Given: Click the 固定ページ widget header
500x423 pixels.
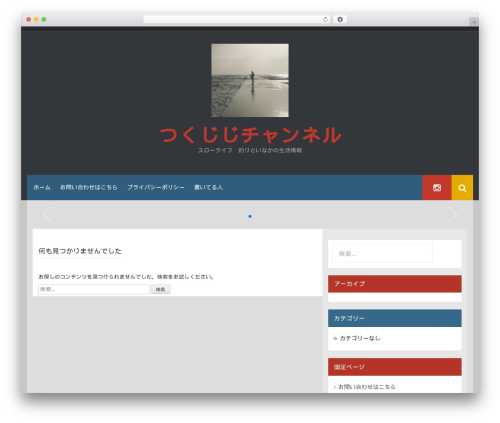Looking at the screenshot, I should tap(395, 367).
